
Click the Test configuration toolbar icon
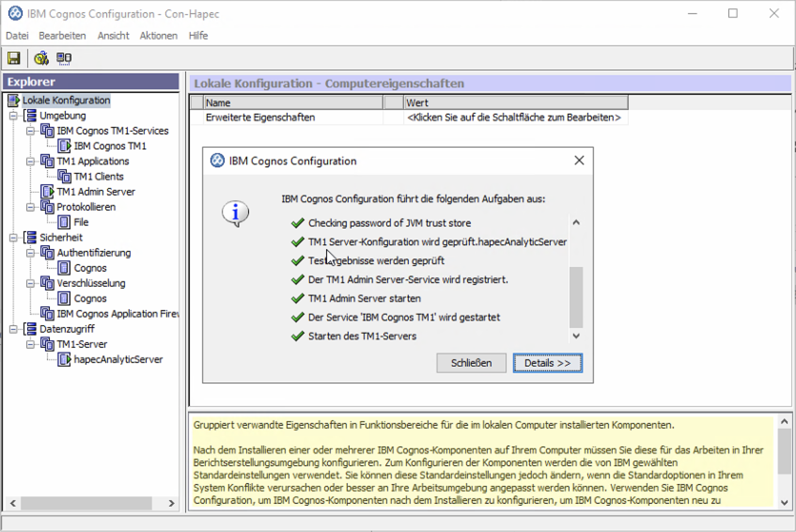(x=41, y=58)
